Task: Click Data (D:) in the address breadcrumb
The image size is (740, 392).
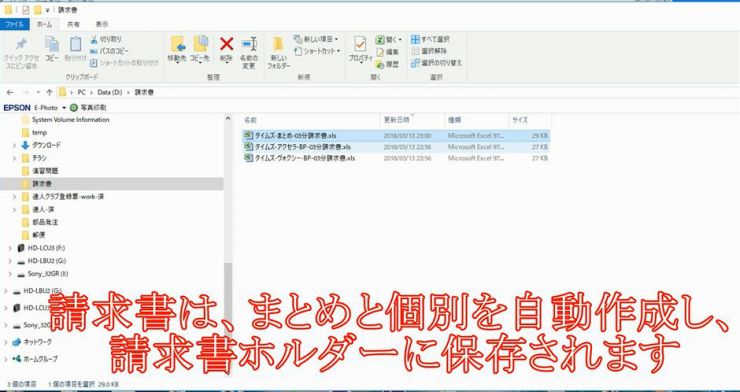Action: tap(109, 92)
